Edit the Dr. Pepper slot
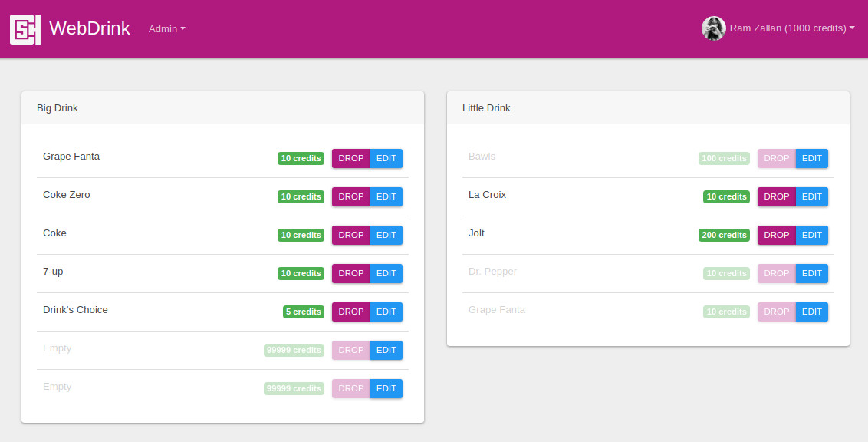This screenshot has height=442, width=868. (812, 273)
